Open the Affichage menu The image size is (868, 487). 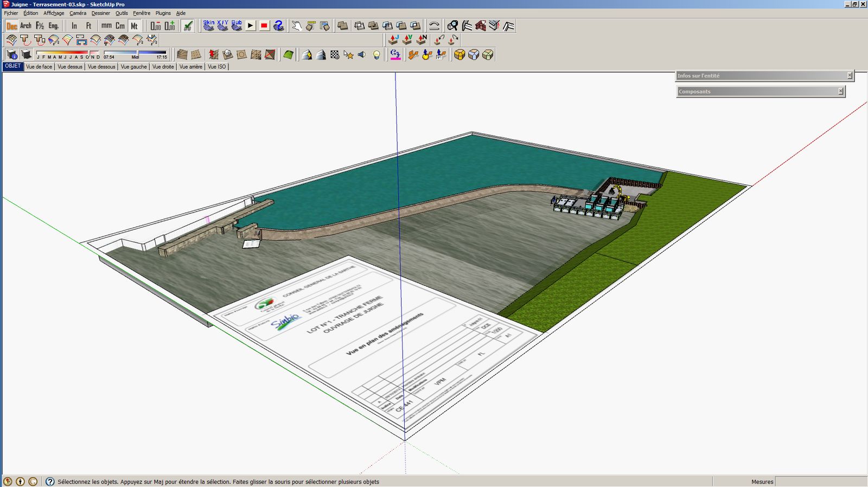click(x=54, y=13)
